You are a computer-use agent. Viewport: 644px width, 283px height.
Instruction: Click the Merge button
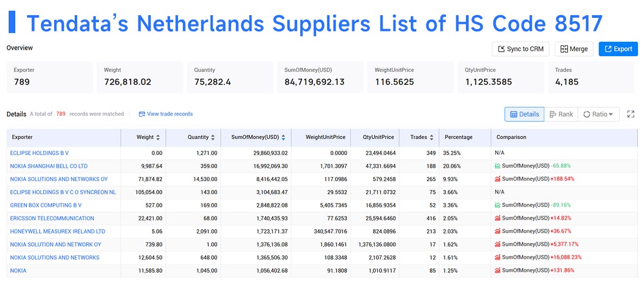pos(574,49)
